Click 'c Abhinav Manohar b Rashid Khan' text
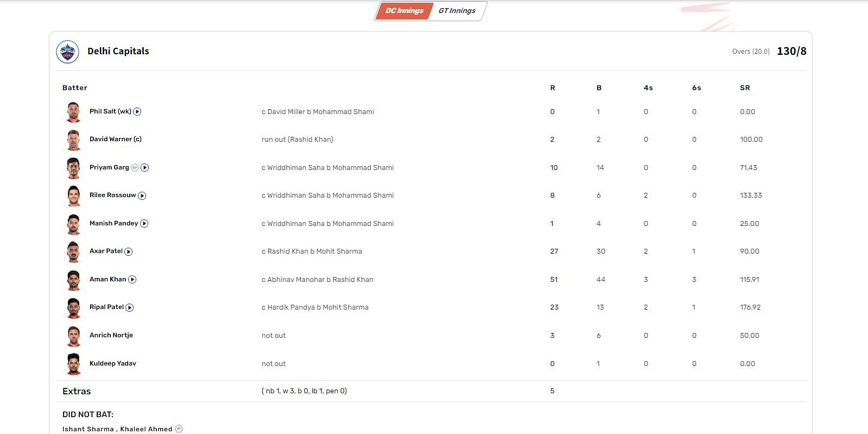868x434 pixels. 318,280
